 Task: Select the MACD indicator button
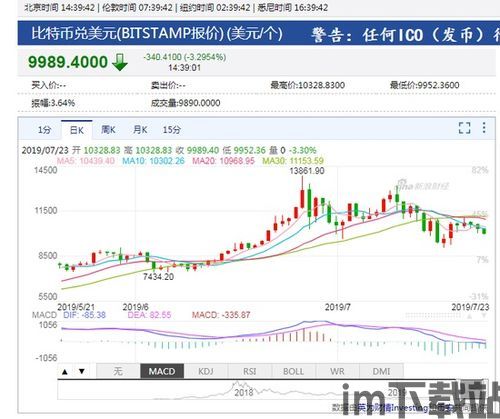162,371
